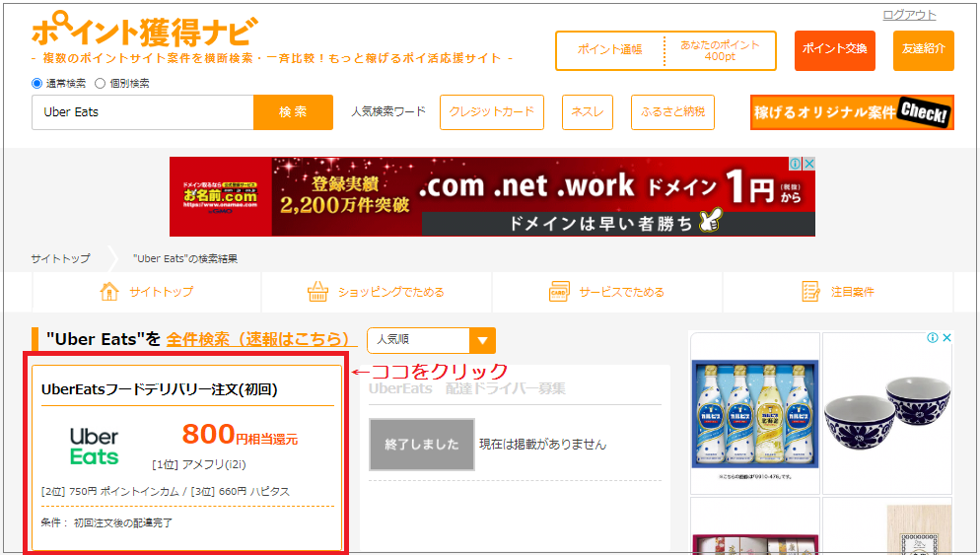Screen dimensions: 980x555
Task: Open ad info icon on sidebar ad
Action: 933,337
